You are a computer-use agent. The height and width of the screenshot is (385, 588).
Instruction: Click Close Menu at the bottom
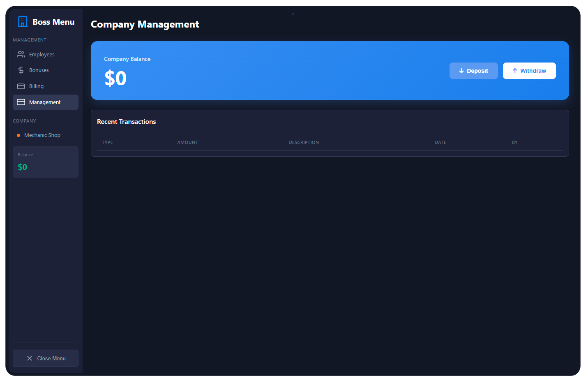[45, 358]
